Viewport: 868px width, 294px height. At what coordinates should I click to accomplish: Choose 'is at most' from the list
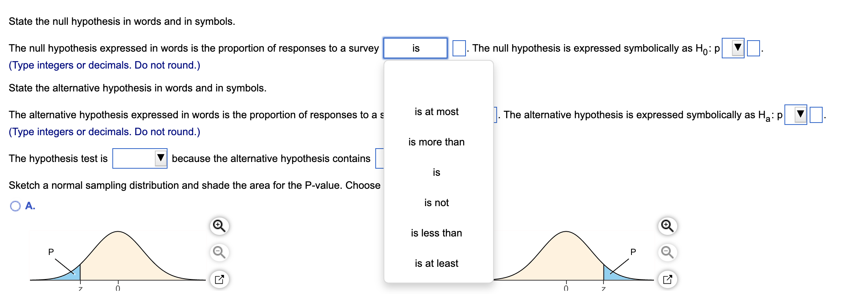point(437,112)
